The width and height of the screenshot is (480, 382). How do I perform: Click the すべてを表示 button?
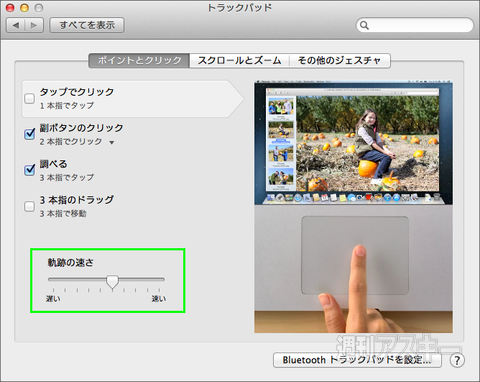87,25
